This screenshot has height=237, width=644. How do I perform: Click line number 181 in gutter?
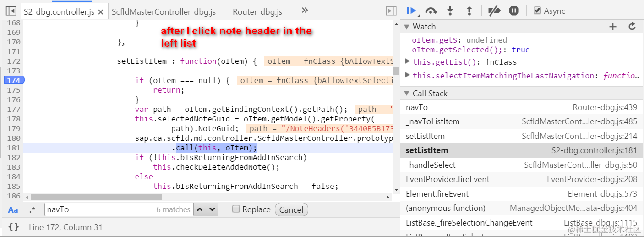click(x=14, y=148)
